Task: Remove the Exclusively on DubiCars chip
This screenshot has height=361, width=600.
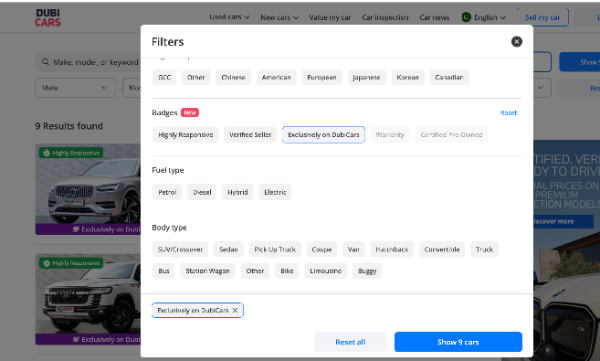Action: pos(235,310)
